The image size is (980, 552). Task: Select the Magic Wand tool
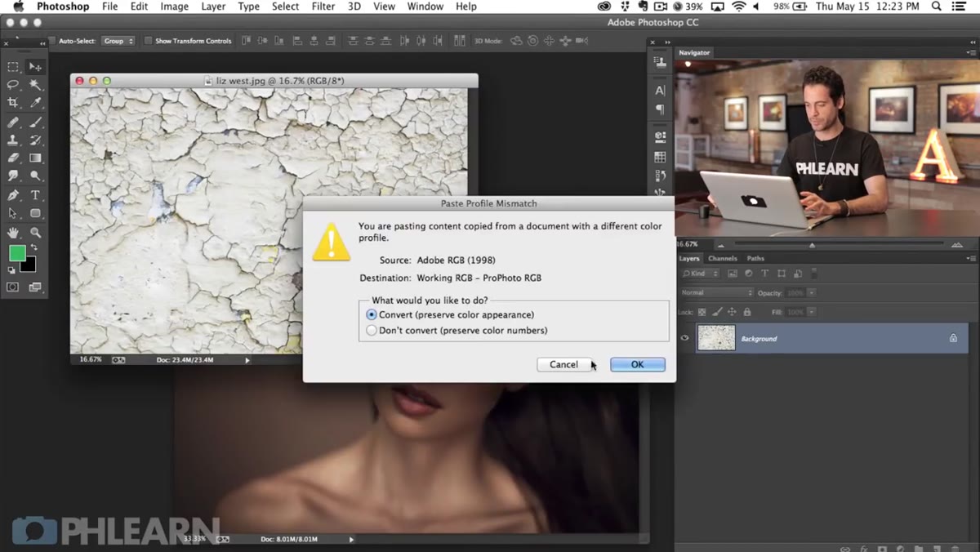35,85
